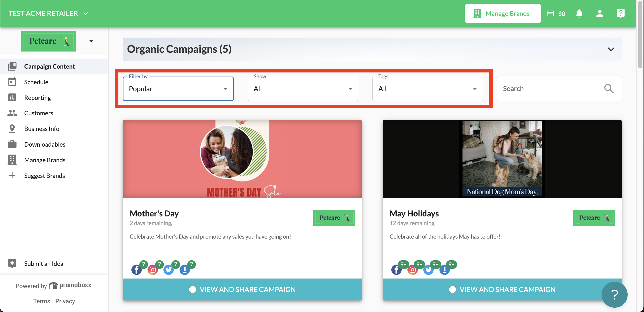Click Submit an Idea link
Image resolution: width=644 pixels, height=312 pixels.
(44, 264)
